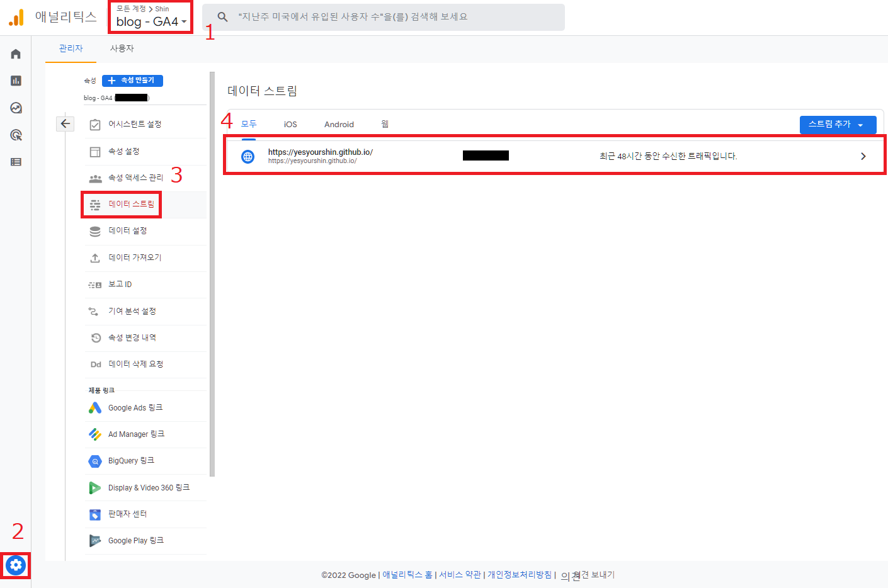Open the Advertising target icon in sidebar
Image resolution: width=888 pixels, height=588 pixels.
[16, 135]
